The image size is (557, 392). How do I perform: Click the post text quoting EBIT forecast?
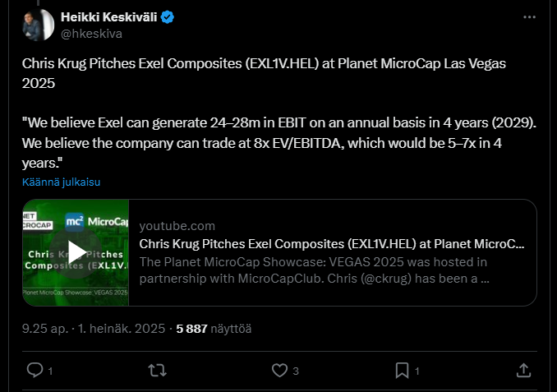coord(278,131)
